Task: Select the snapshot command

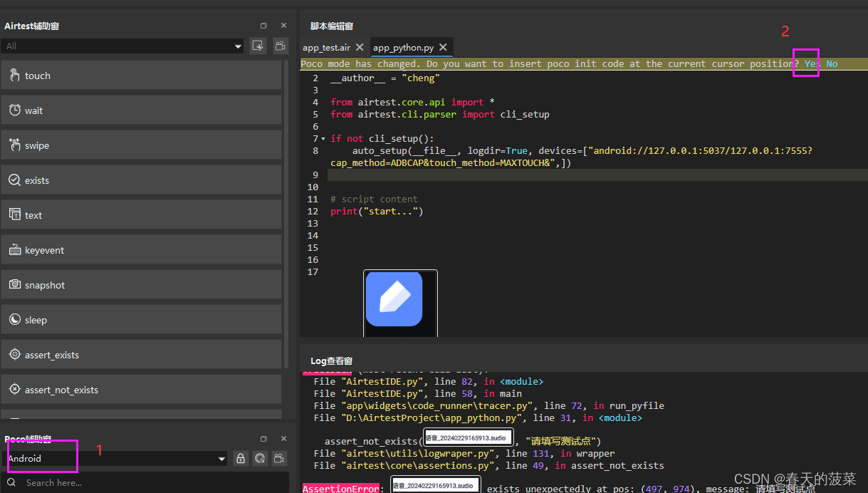Action: click(x=141, y=285)
